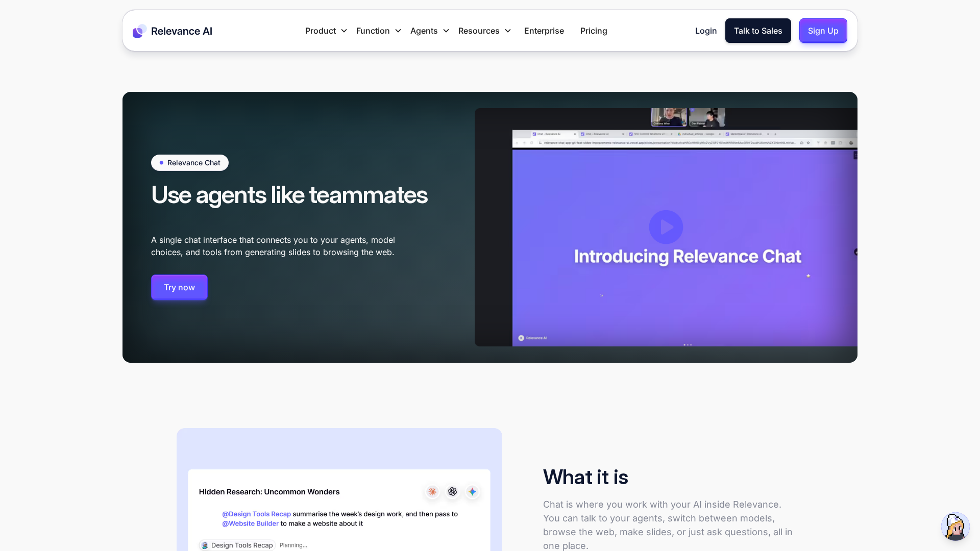This screenshot has width=980, height=551.
Task: Expand the Function dropdown menu
Action: pyautogui.click(x=378, y=31)
